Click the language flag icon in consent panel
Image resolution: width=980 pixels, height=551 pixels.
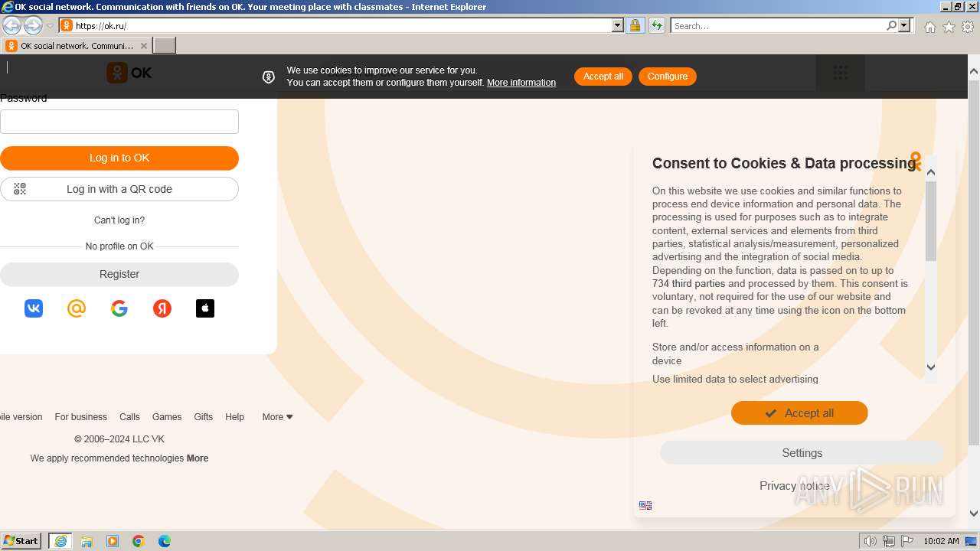(x=645, y=505)
